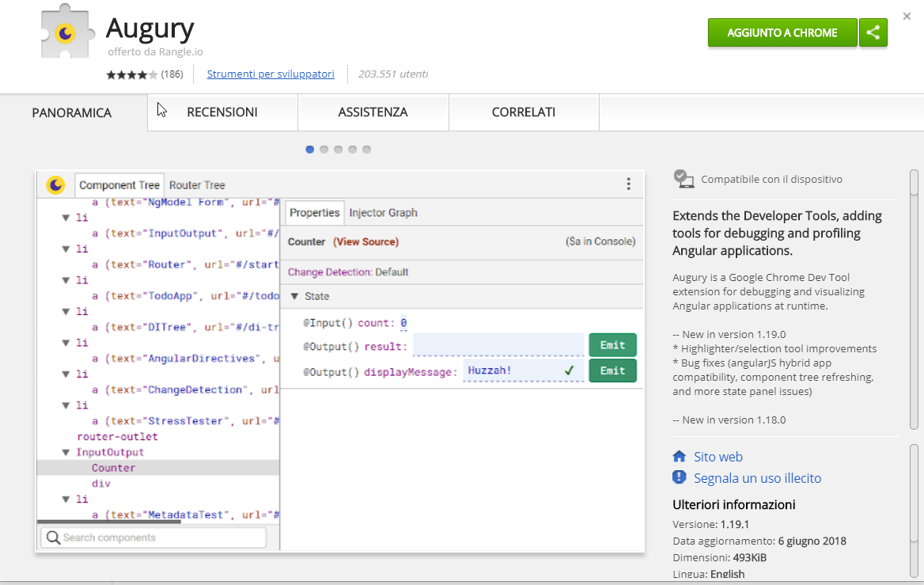Open the PANORAMICA tab
Viewport: 924px width, 585px height.
click(72, 112)
